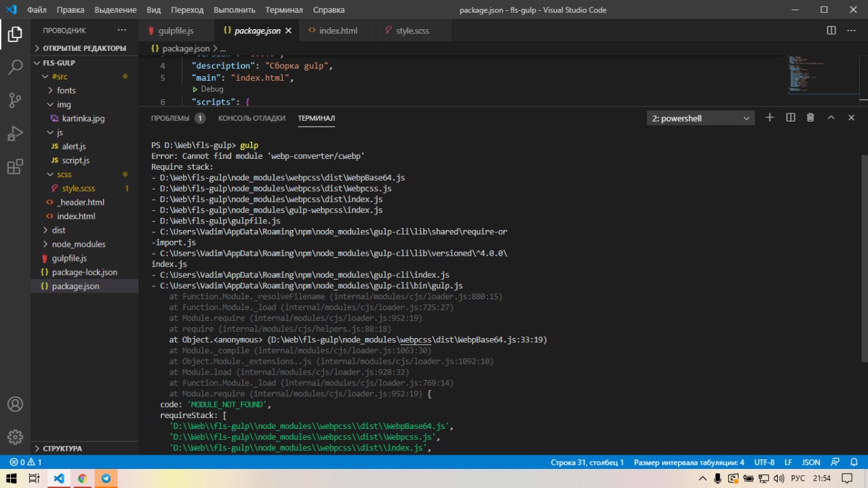Open the Терминал menu

[284, 10]
